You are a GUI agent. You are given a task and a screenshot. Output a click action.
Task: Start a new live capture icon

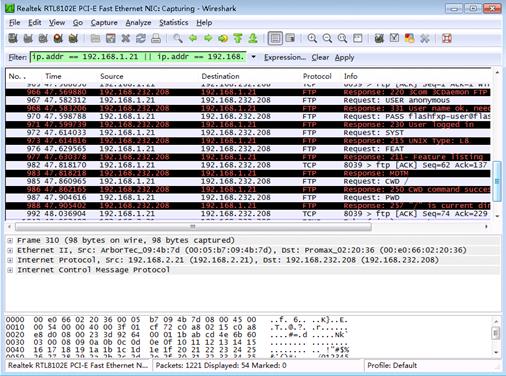click(43, 38)
